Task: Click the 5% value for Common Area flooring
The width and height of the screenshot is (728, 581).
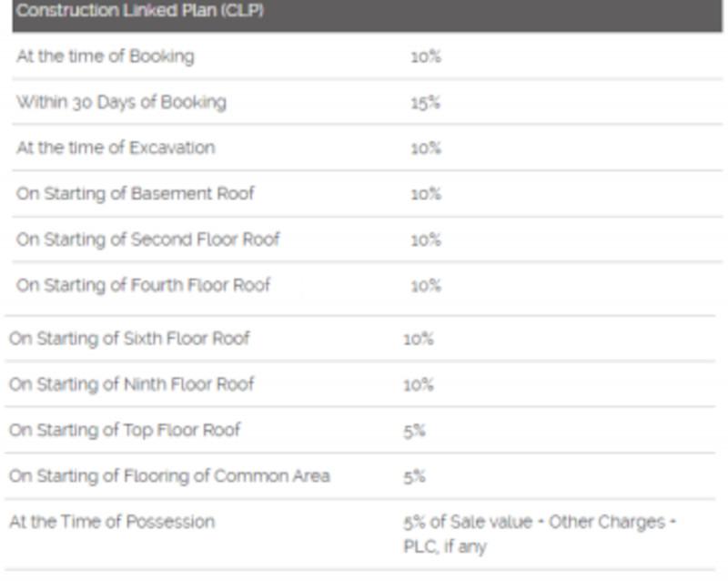Action: pos(414,476)
